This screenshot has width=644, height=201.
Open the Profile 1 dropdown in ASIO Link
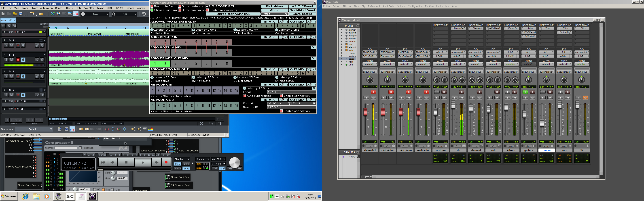point(275,14)
